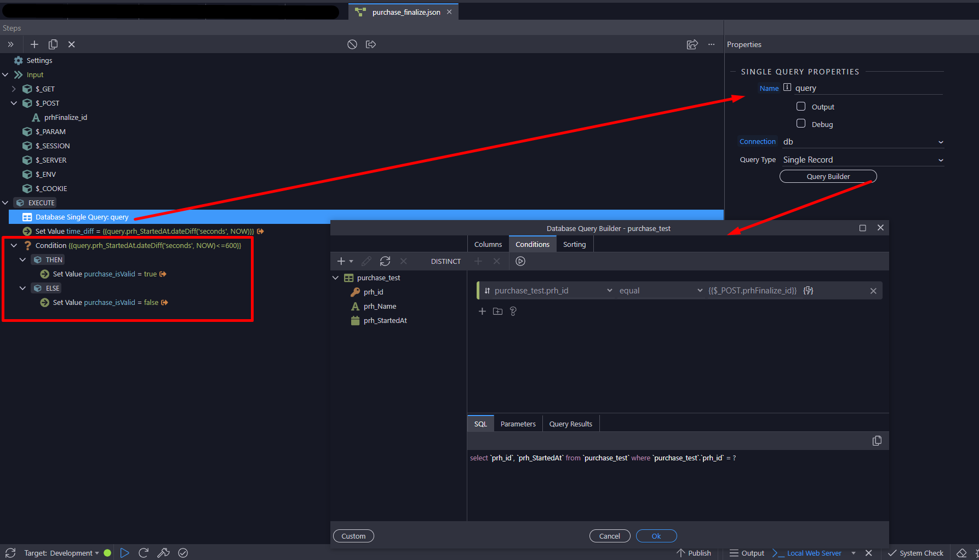Viewport: 979px width, 560px height.
Task: Run the query using the play icon
Action: click(x=520, y=261)
